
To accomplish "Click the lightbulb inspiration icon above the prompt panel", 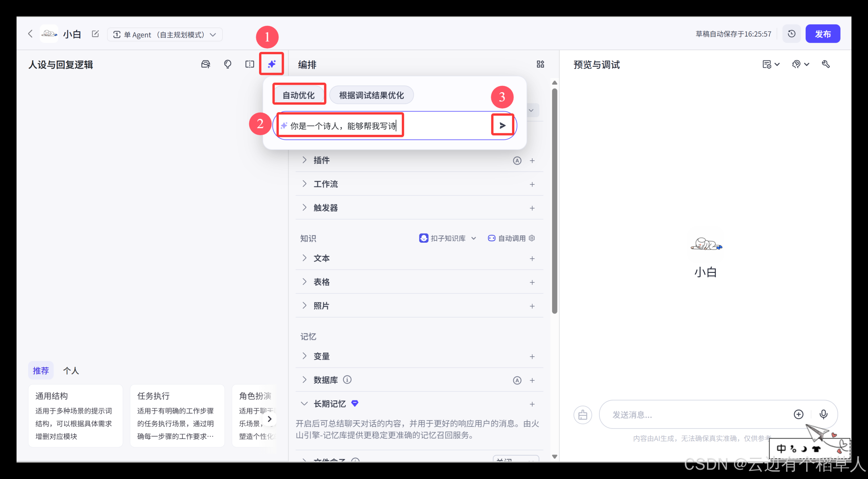I will [228, 64].
